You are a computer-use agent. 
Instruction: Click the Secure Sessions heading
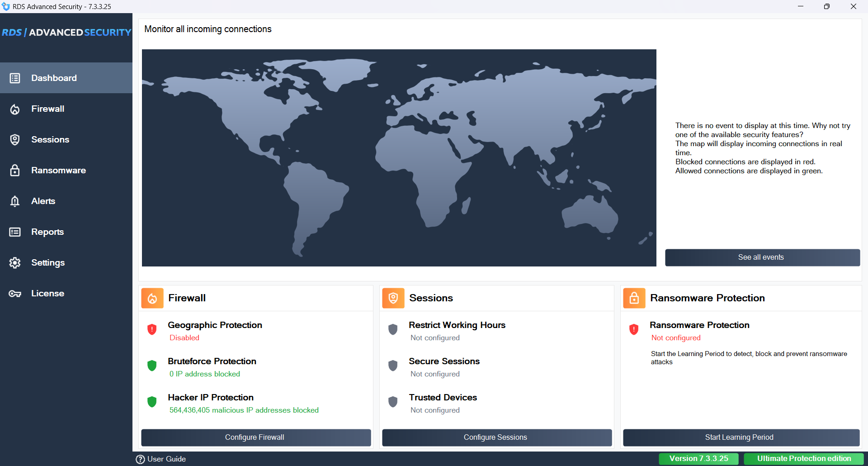(x=444, y=361)
